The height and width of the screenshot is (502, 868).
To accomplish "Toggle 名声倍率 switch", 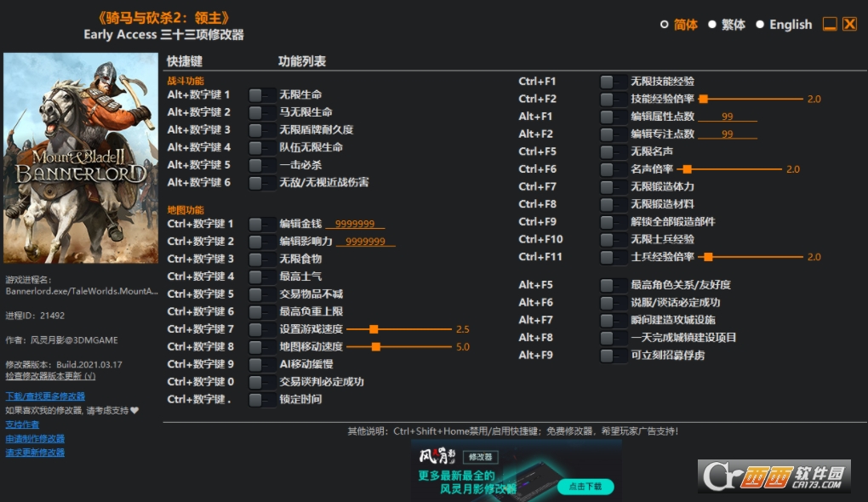I will point(614,169).
